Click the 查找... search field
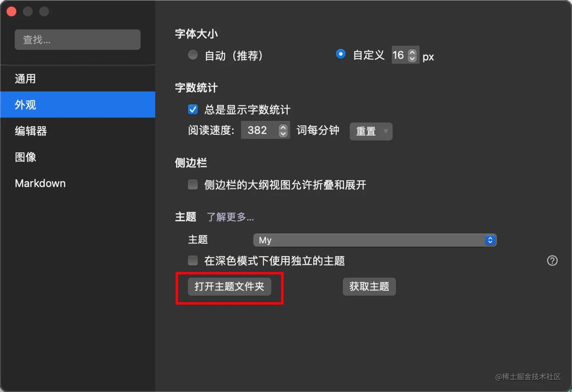The image size is (572, 392). (78, 40)
